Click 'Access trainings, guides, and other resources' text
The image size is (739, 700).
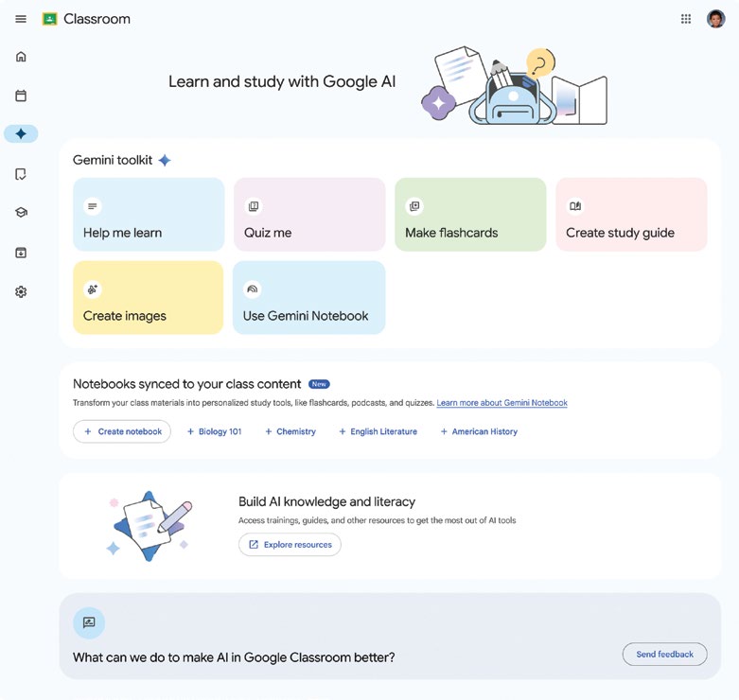[377, 520]
